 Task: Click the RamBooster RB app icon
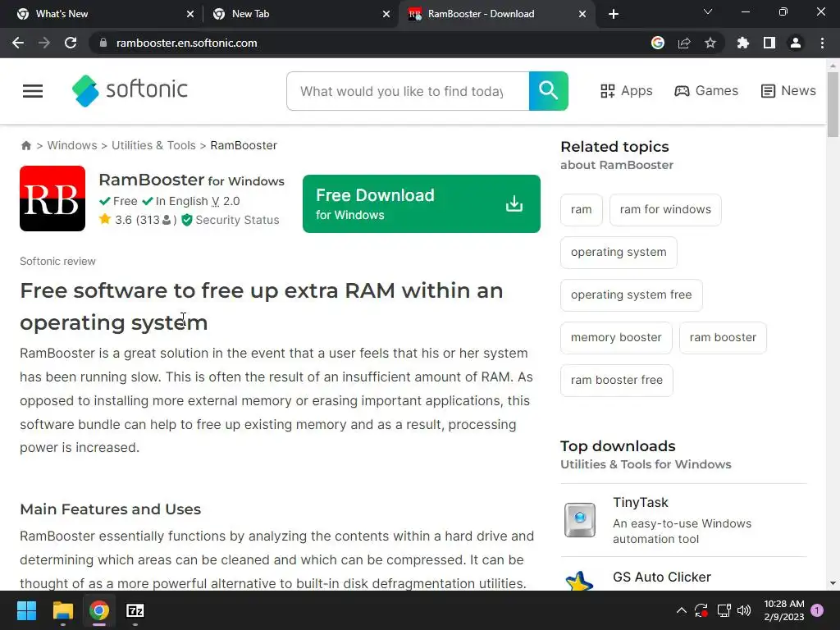click(52, 199)
